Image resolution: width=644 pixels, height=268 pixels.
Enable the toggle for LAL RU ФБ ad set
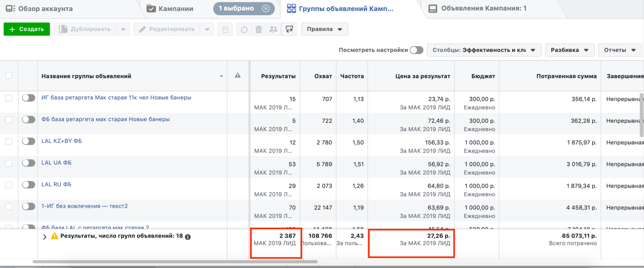(x=28, y=185)
